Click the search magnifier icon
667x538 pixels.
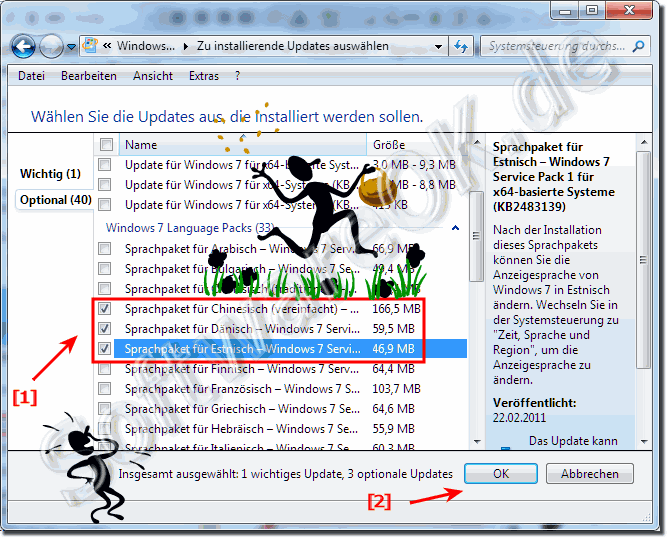pos(638,46)
